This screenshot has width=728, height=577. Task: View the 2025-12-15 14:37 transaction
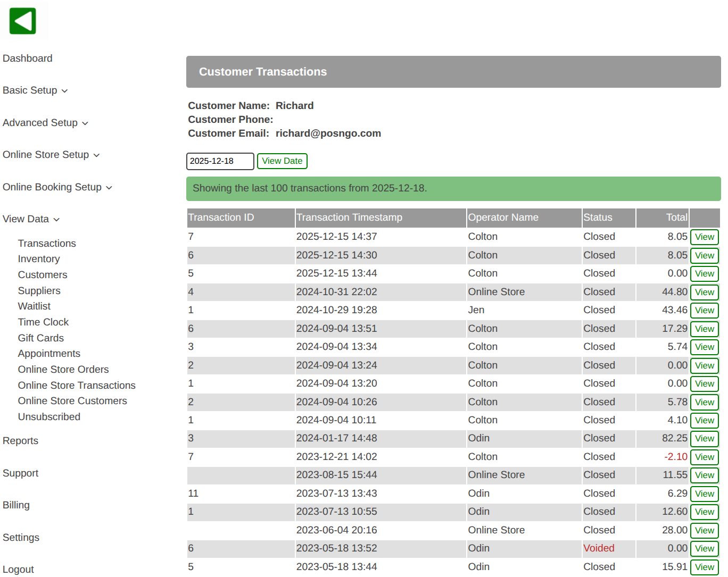point(704,237)
